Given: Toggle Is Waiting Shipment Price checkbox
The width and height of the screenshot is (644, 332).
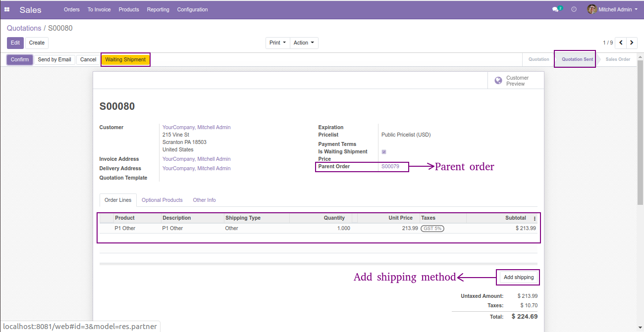Looking at the screenshot, I should (x=384, y=152).
